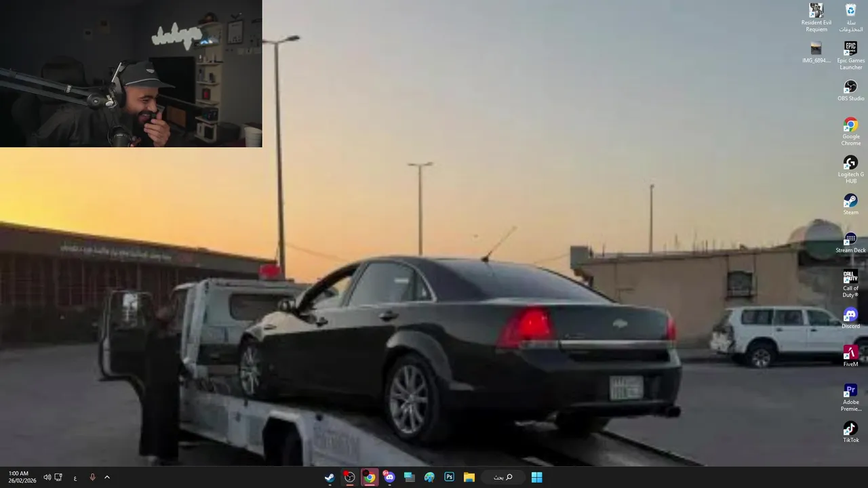This screenshot has width=868, height=488.
Task: Click the taskbar search box
Action: pos(502,477)
